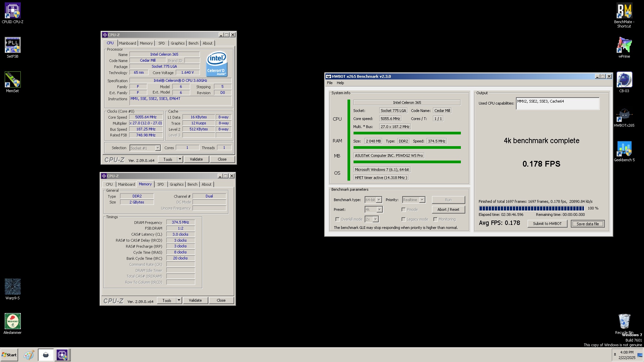The image size is (644, 362).
Task: Open Bench tab in top CPU-Z window
Action: pyautogui.click(x=193, y=43)
